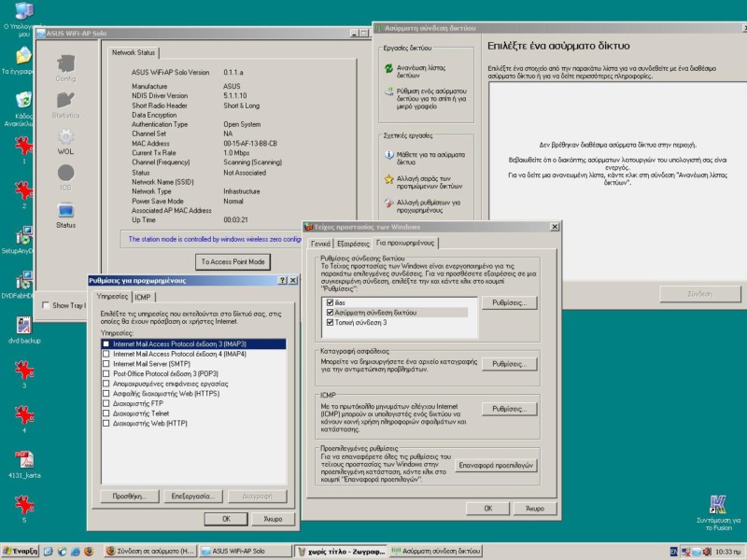This screenshot has height=560, width=747.
Task: Click Επεξεργασία... button for services
Action: (193, 497)
